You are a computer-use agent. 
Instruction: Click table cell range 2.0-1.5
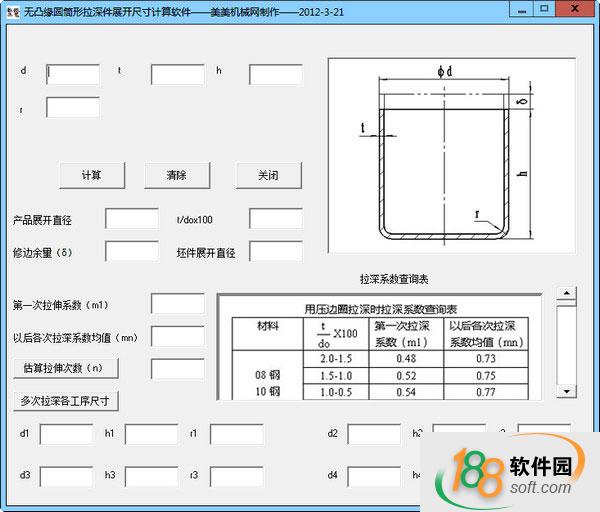tap(336, 359)
